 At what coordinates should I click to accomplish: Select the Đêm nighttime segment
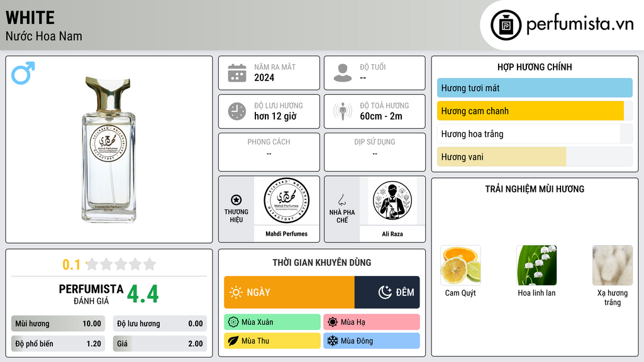[387, 292]
